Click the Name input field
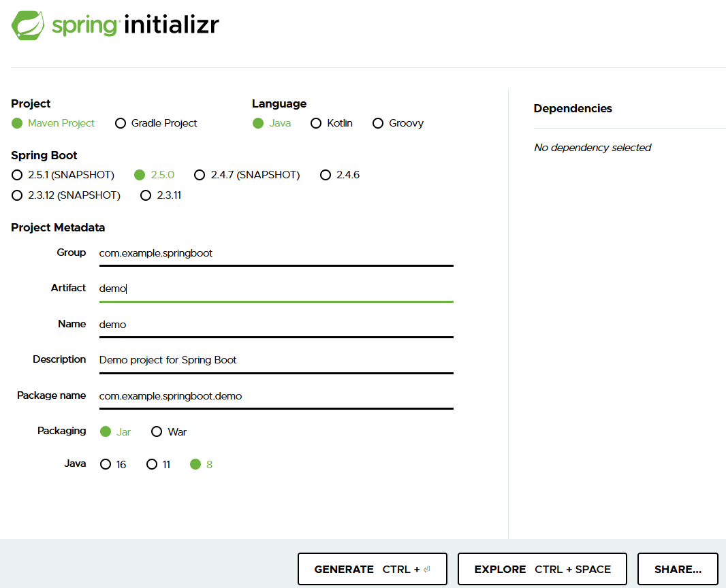 pyautogui.click(x=276, y=325)
